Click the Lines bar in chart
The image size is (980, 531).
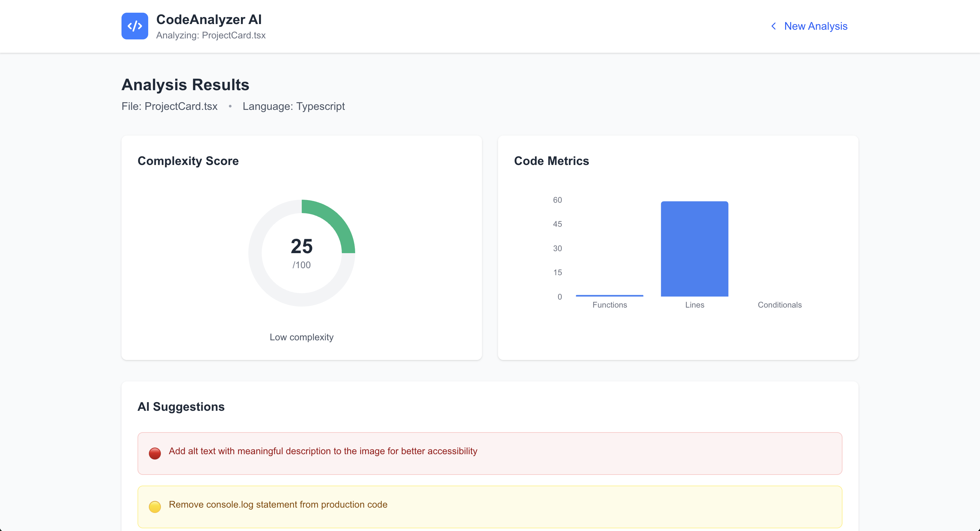tap(694, 248)
